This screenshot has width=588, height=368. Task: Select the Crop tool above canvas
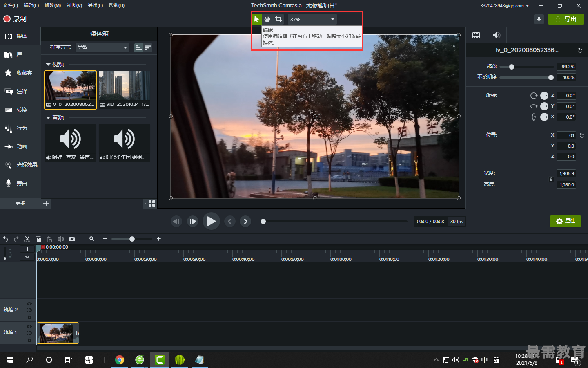pos(278,19)
